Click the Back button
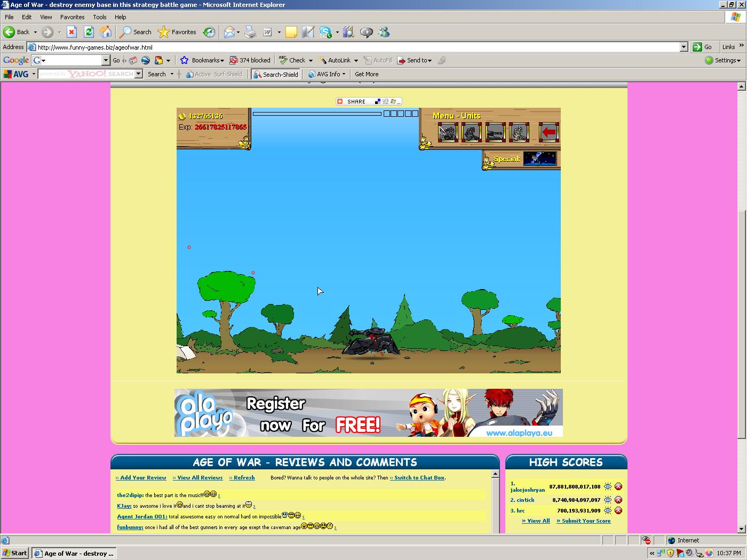The image size is (747, 560). point(17,32)
